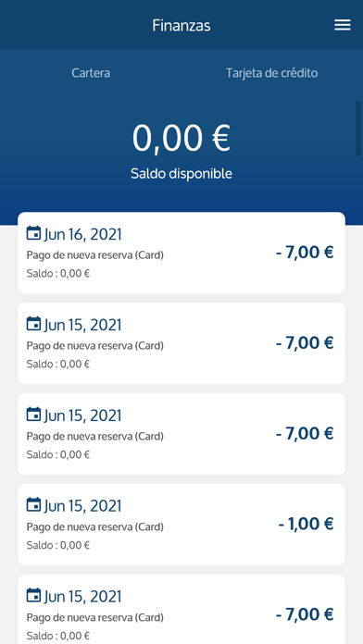This screenshot has width=363, height=644.
Task: Click the 0,00 € available balance amount
Action: 181,139
